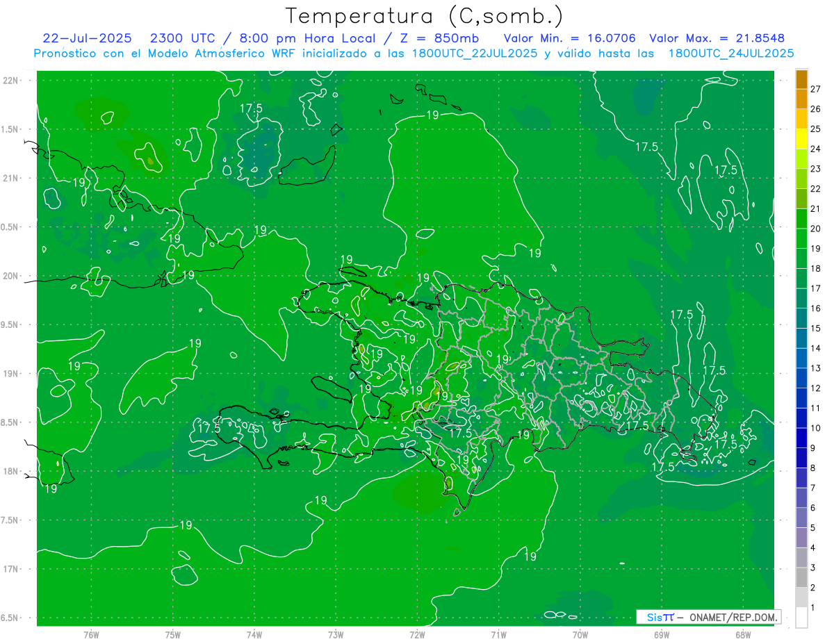
Task: Click the legend scale value "27"
Action: coord(816,89)
